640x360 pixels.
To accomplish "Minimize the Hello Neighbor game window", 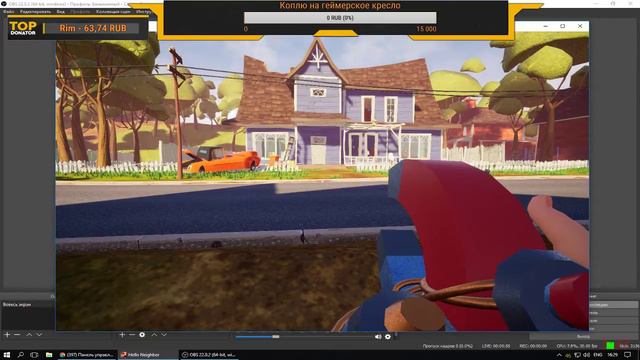I will [x=546, y=26].
